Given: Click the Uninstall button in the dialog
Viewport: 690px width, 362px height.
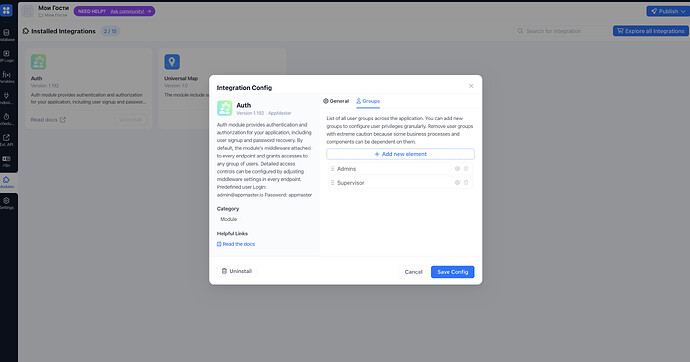Looking at the screenshot, I should [236, 271].
